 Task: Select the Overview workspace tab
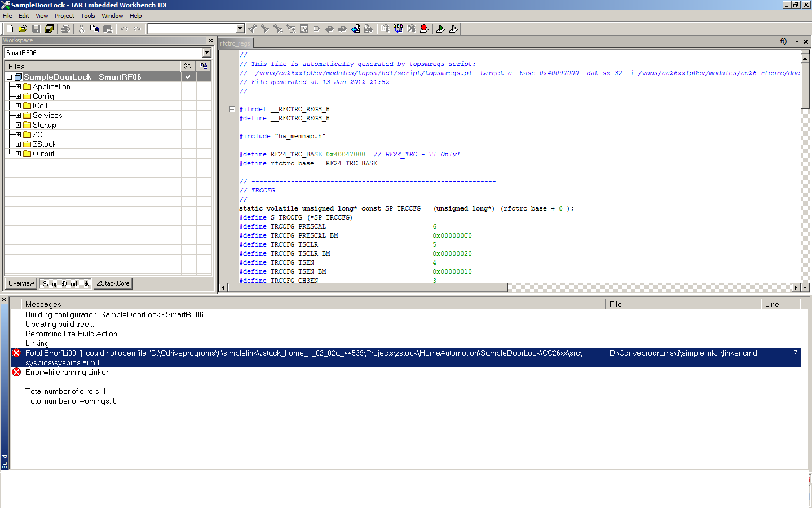21,283
